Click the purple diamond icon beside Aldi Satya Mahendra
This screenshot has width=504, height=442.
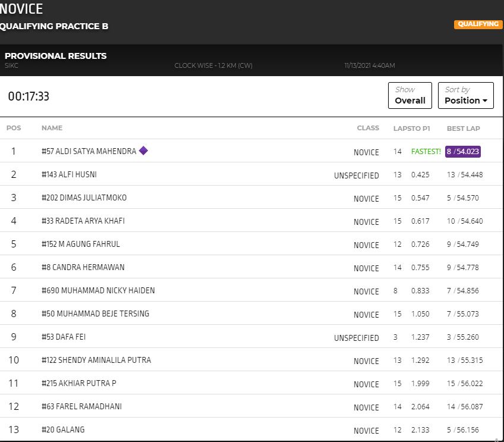pos(143,151)
